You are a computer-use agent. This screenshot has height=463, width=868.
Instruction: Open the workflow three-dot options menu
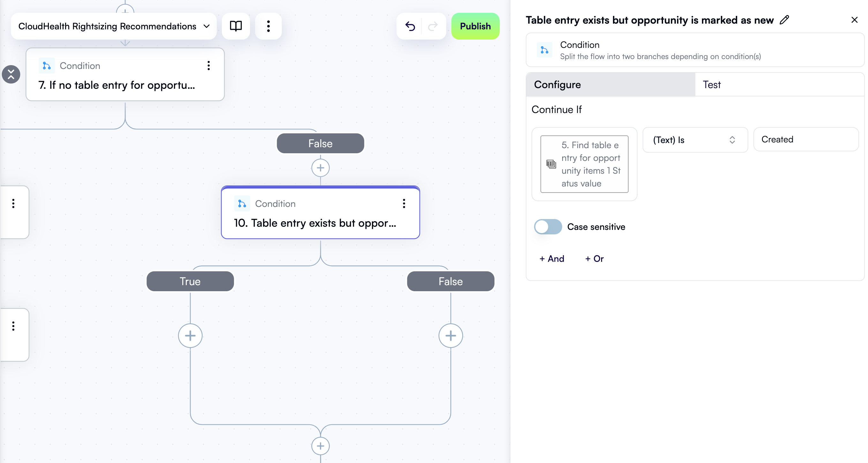(268, 26)
